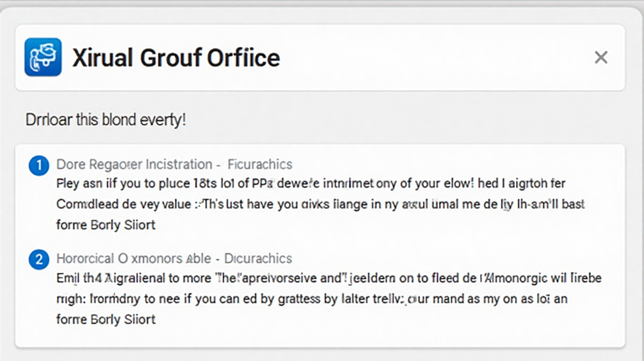Viewport: 644px width, 361px height.
Task: Click the line starting "Pley asn iif you"
Action: (311, 184)
